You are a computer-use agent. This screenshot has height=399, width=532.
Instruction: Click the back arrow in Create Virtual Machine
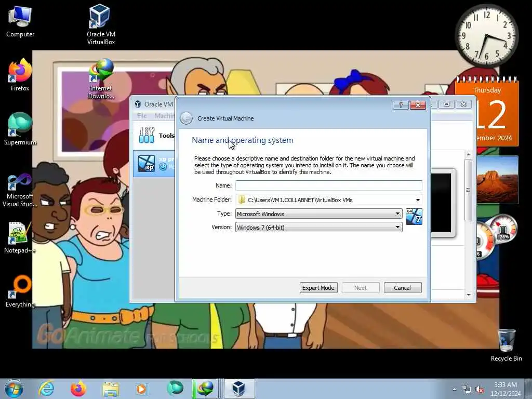[x=186, y=118]
